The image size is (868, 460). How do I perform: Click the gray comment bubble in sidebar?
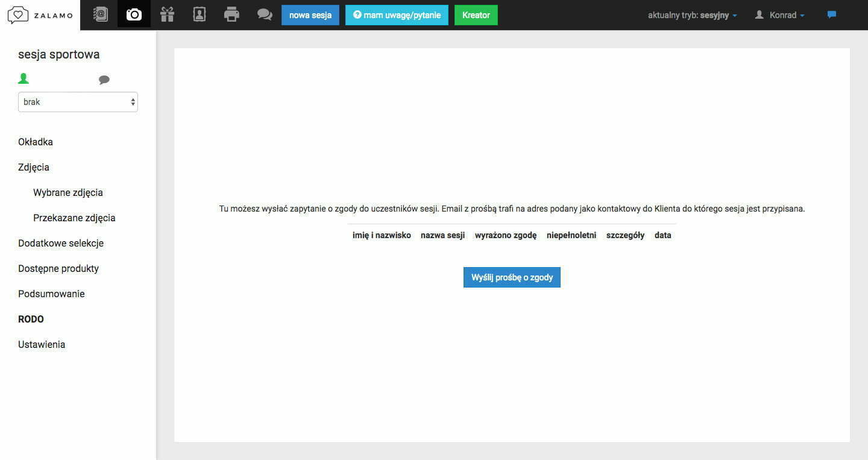tap(104, 80)
